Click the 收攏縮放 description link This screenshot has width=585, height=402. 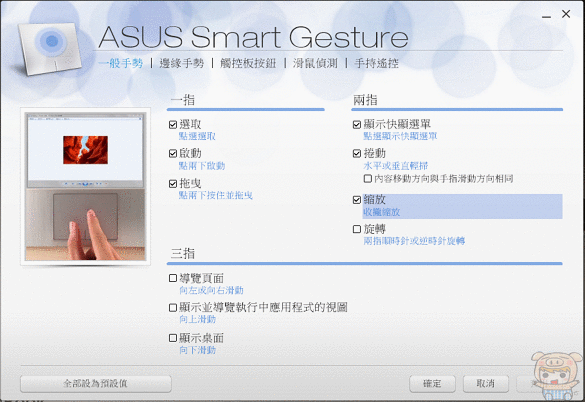pyautogui.click(x=382, y=212)
